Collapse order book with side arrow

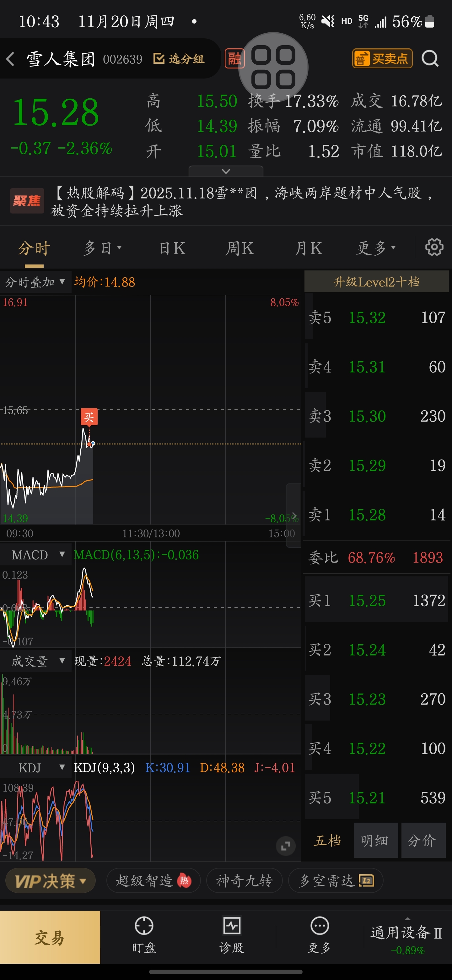pos(293,515)
